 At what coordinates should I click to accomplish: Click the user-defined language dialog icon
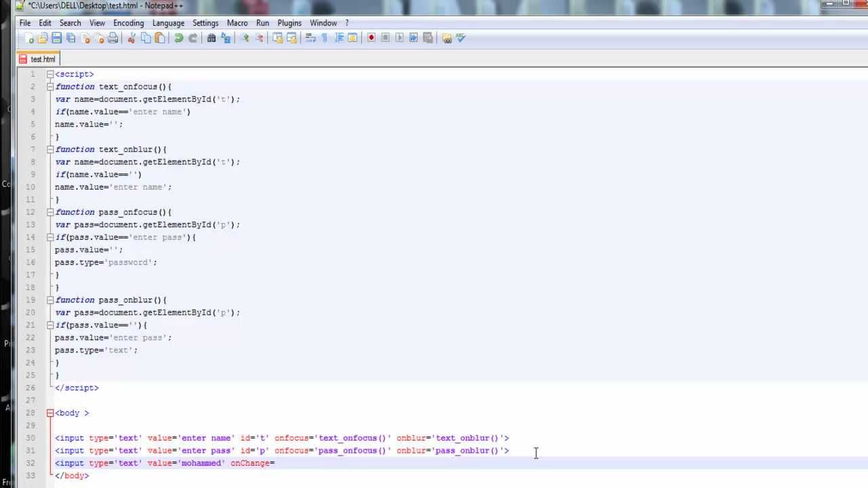click(x=353, y=38)
